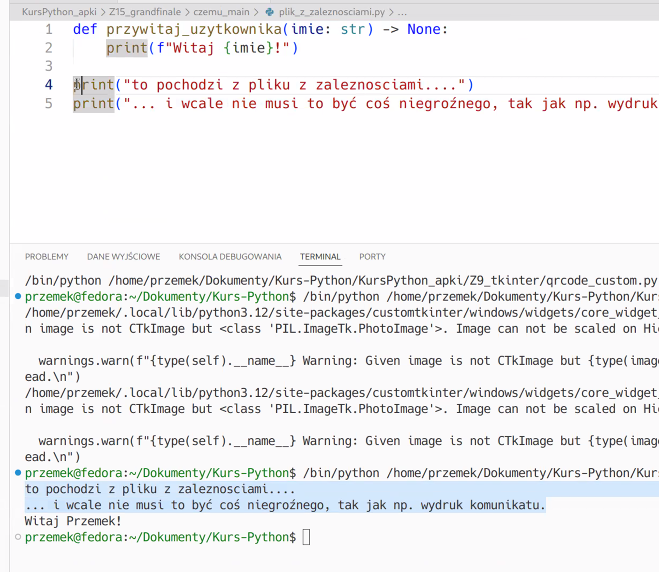Click line number 4 in gutter
The image size is (659, 572).
pyautogui.click(x=49, y=85)
